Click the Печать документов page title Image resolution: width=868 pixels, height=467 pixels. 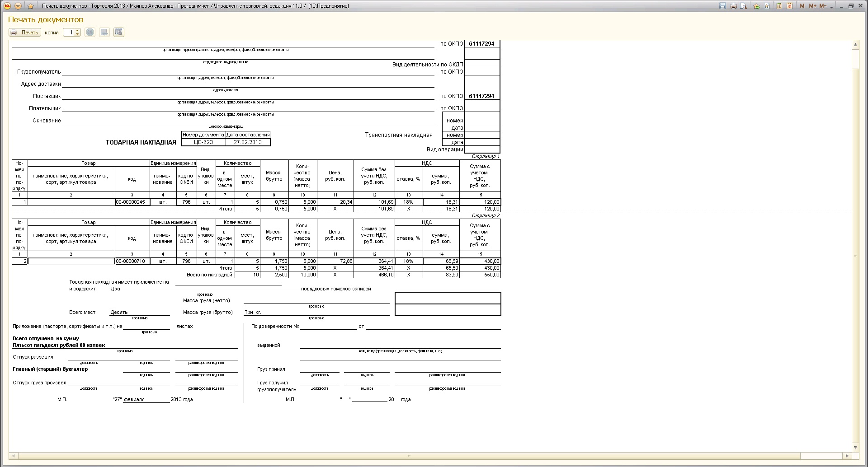pyautogui.click(x=46, y=20)
